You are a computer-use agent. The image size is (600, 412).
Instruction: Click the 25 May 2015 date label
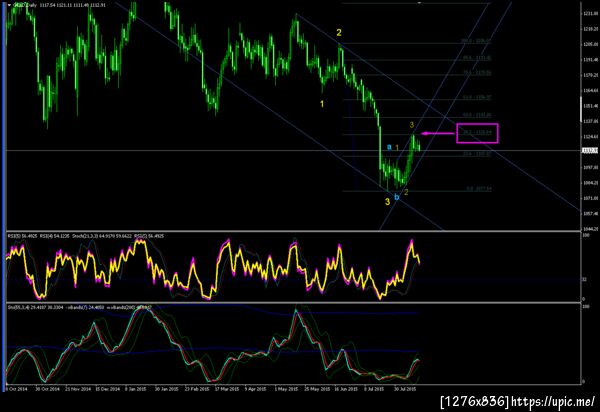(317, 389)
